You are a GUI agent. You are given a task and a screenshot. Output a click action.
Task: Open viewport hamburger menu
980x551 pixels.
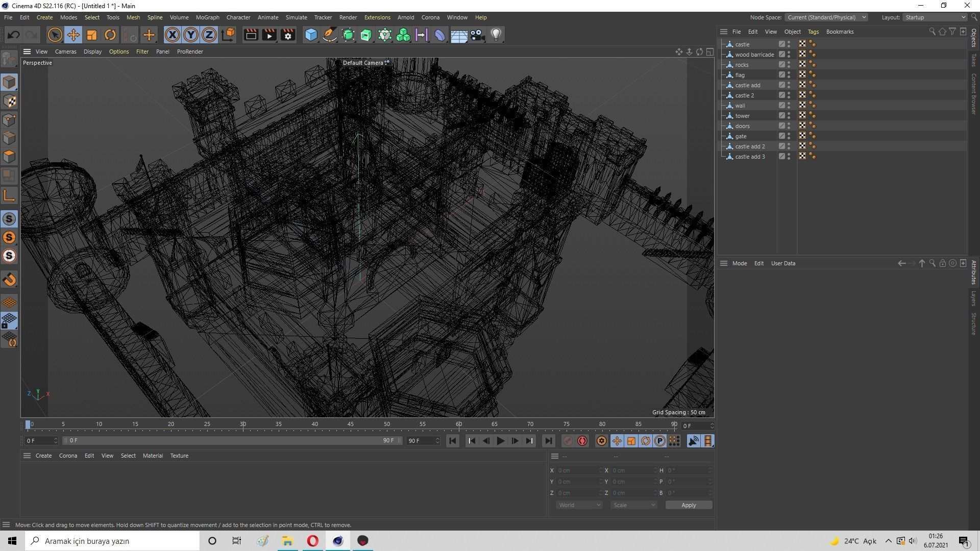coord(27,52)
